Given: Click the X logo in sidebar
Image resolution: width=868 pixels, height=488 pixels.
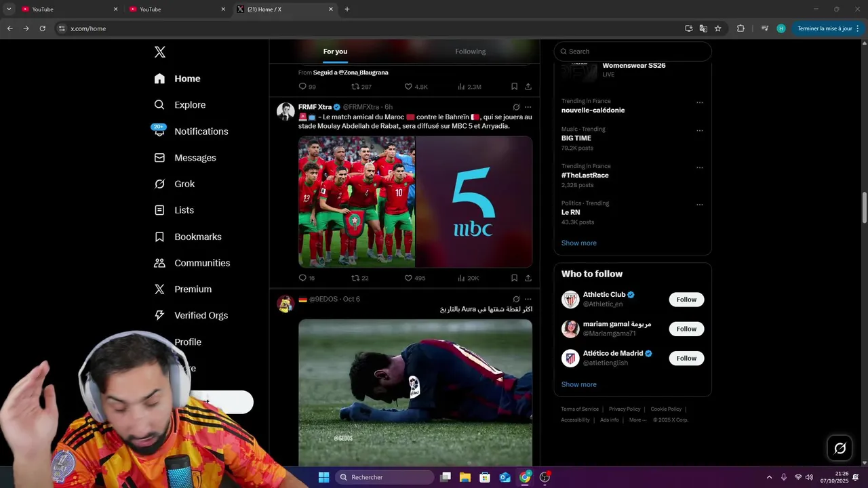Looking at the screenshot, I should click(159, 52).
